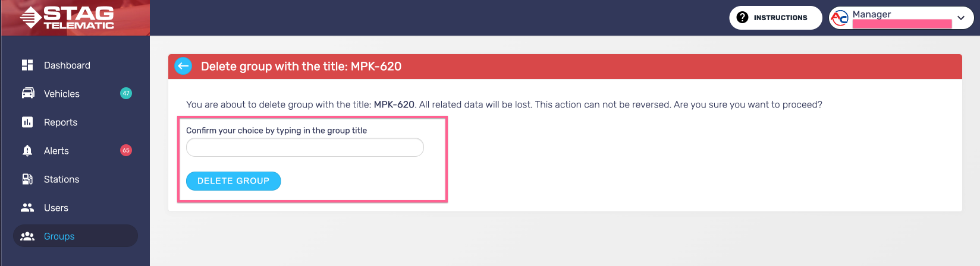Click the STAG Telematic logo

[x=67, y=18]
